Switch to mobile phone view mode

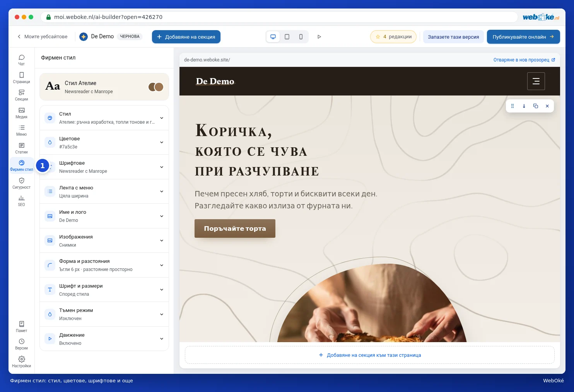pos(301,37)
